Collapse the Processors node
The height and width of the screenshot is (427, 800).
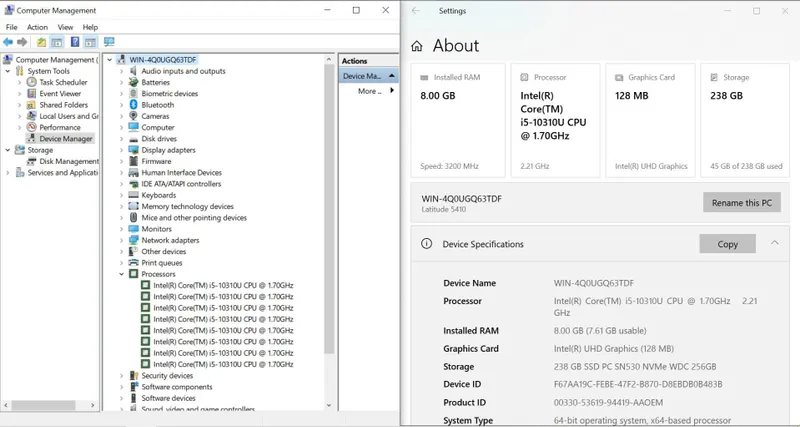click(121, 274)
